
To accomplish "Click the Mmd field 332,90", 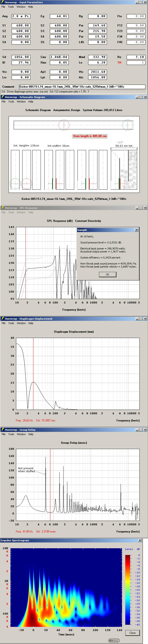I will [x=97, y=57].
